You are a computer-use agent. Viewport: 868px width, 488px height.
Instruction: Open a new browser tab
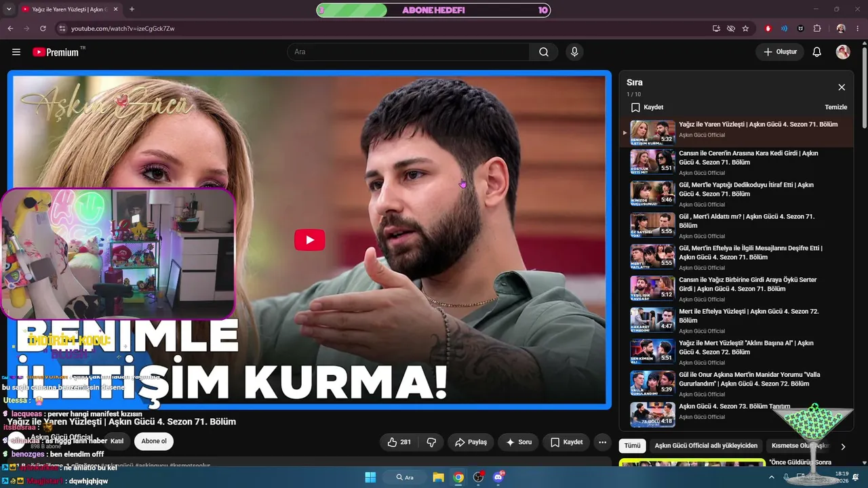tap(132, 9)
